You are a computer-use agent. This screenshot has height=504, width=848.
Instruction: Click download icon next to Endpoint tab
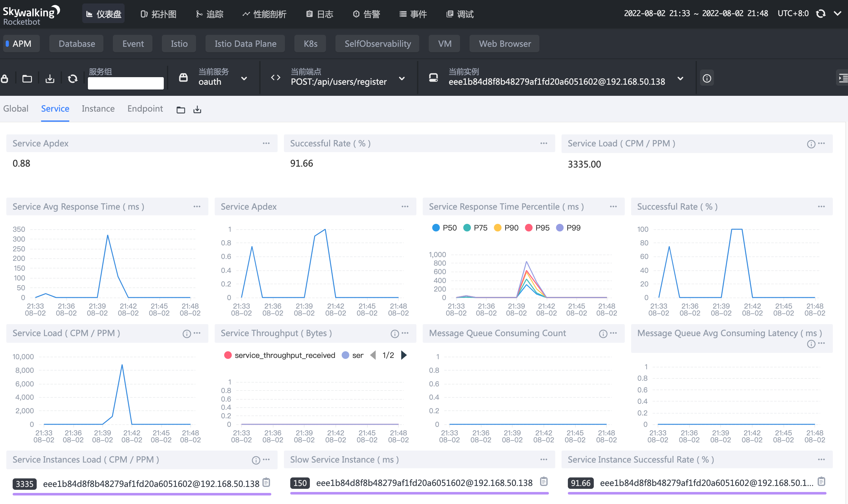[197, 109]
